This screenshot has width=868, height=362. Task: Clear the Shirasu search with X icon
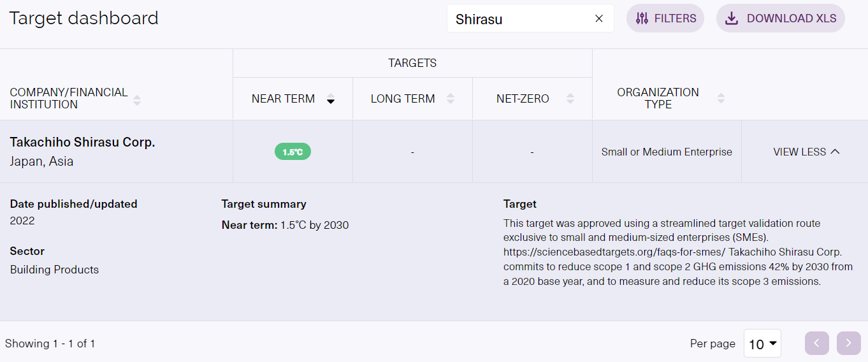598,18
